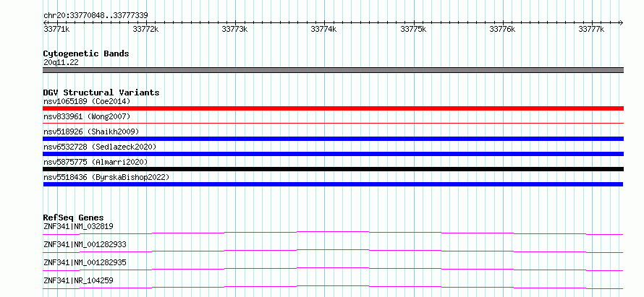This screenshot has height=297, width=644.
Task: Click the magenta ZNF341|NM_032819 intron line
Action: (x=333, y=233)
